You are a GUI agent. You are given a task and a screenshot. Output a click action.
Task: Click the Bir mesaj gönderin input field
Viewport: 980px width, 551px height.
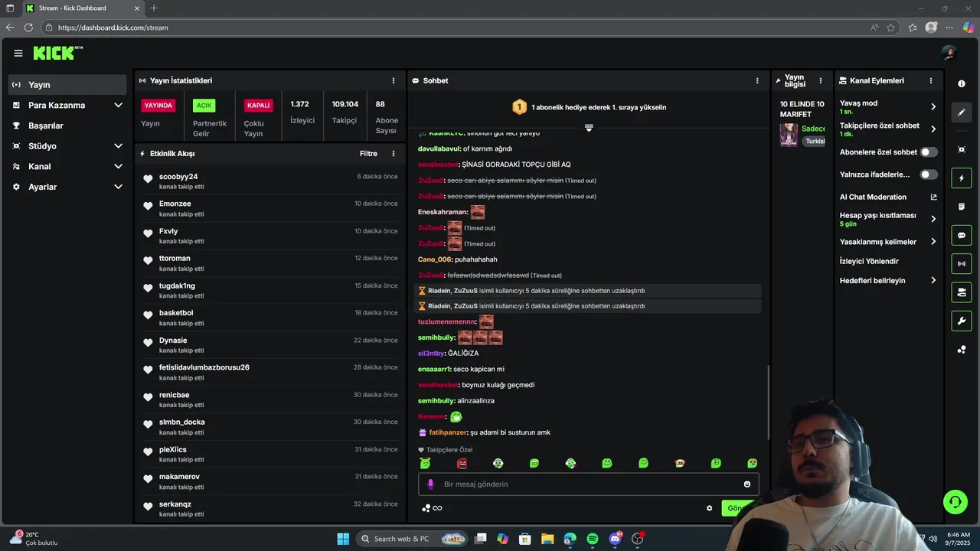pos(588,484)
